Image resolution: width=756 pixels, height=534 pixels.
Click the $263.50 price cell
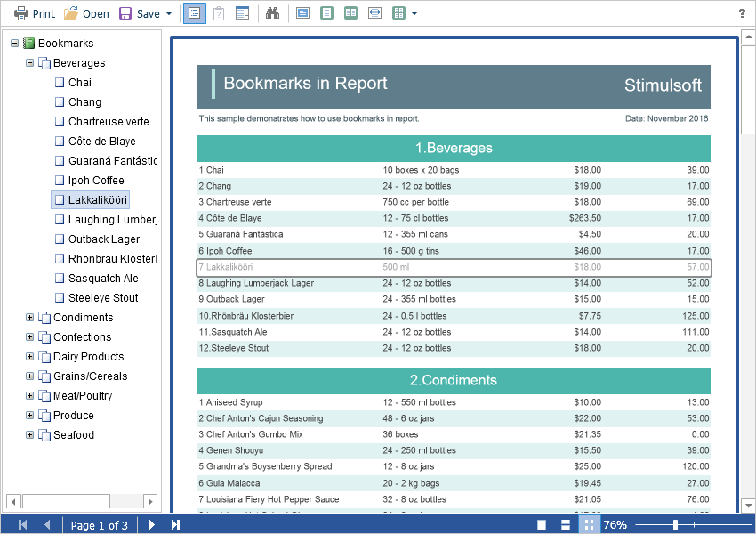pyautogui.click(x=585, y=218)
